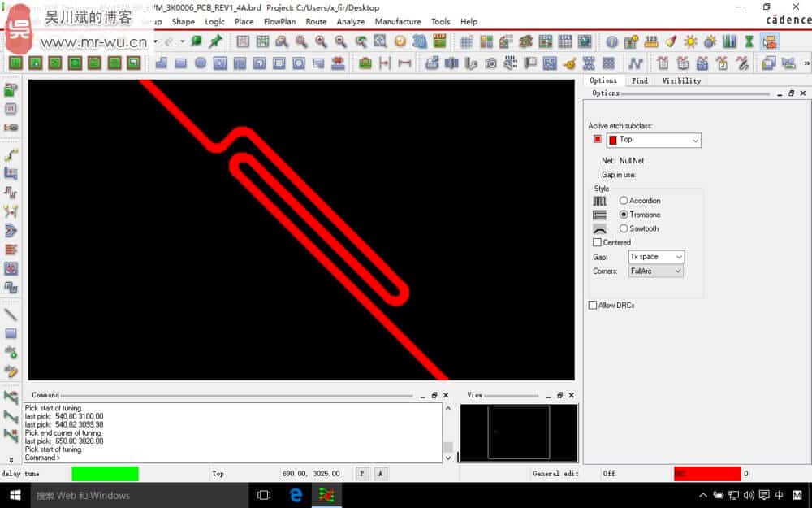Switch to the Visibility tab

(681, 80)
